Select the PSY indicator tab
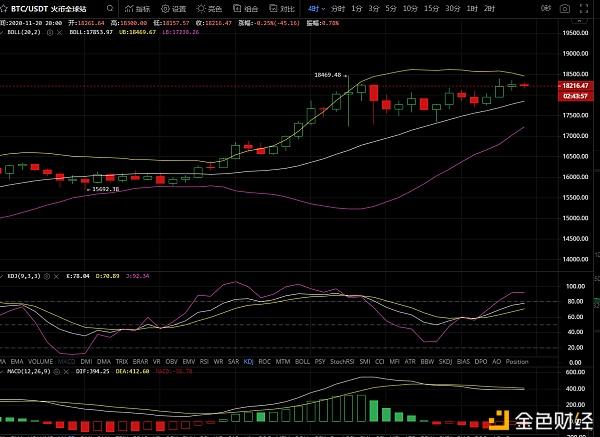 [x=320, y=362]
